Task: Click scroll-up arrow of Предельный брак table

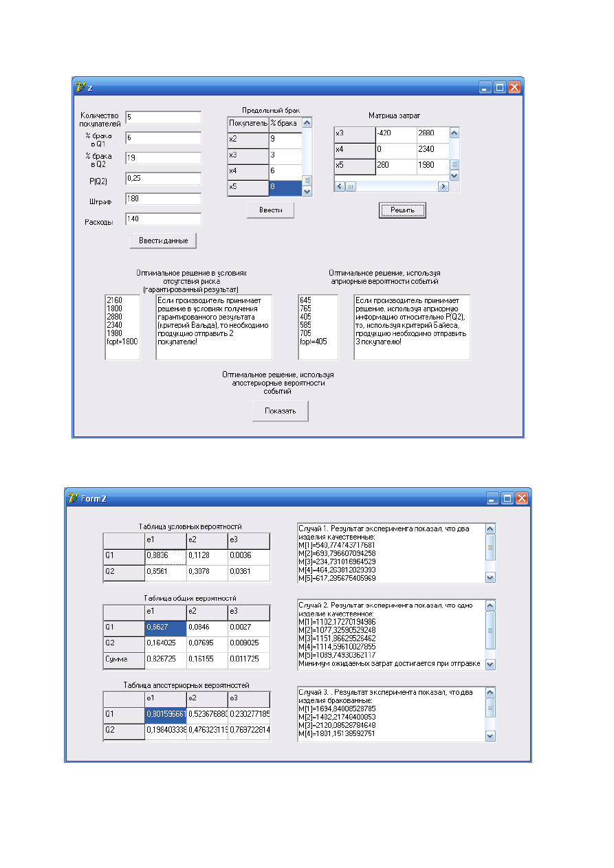Action: [x=307, y=122]
